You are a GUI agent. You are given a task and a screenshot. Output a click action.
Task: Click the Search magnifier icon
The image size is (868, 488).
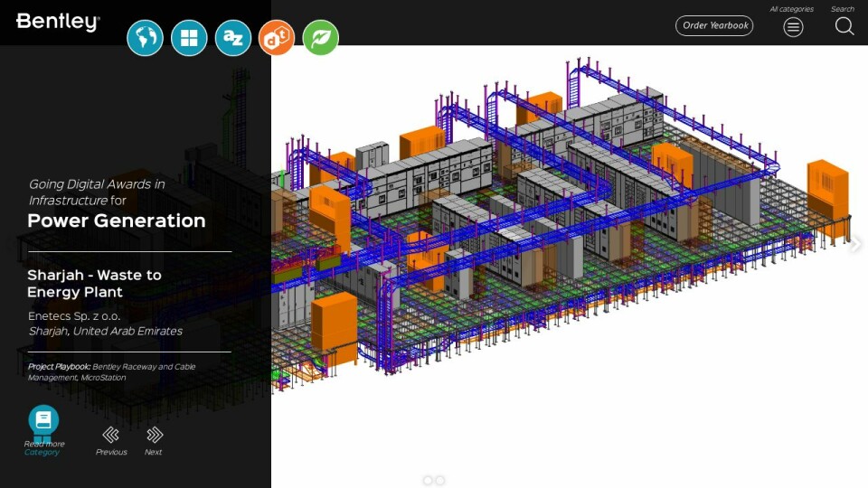point(844,26)
